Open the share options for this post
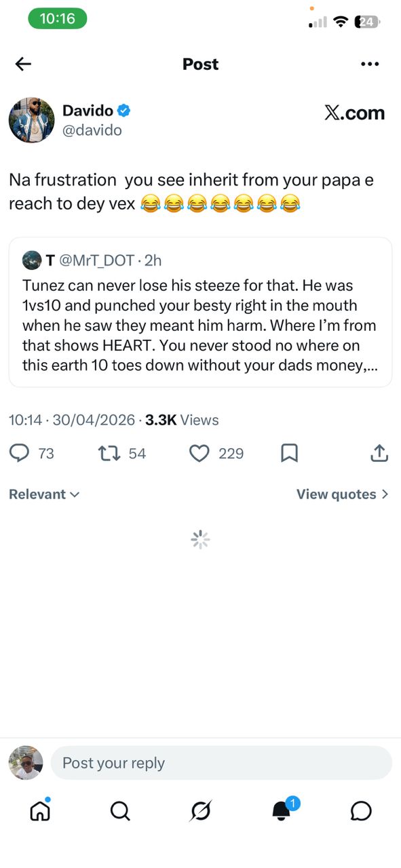This screenshot has height=868, width=401. pos(379,453)
